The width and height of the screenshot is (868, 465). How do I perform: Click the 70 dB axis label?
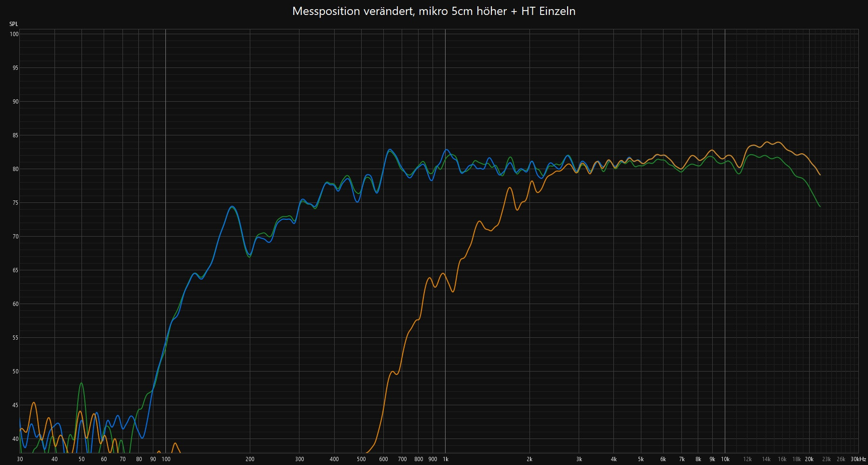[x=15, y=237]
